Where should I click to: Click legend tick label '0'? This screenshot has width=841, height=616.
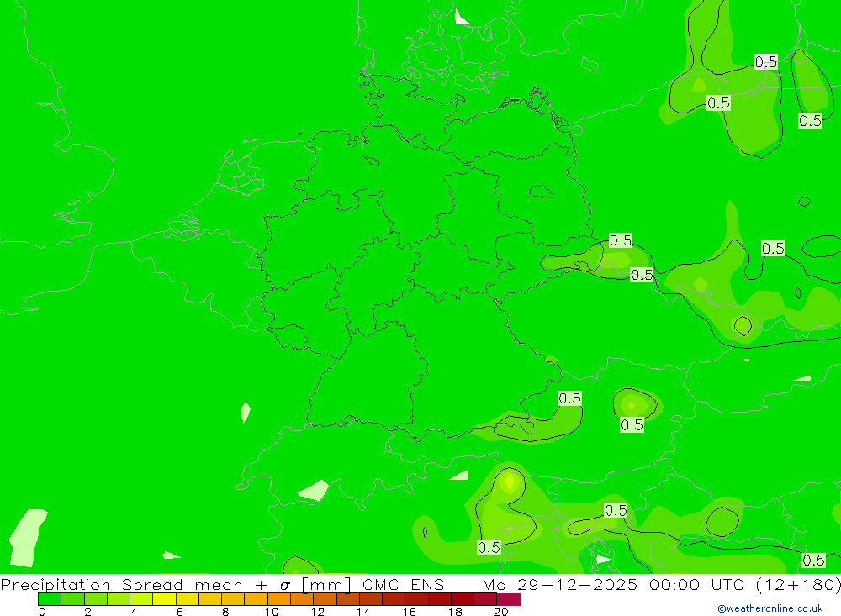[42, 612]
